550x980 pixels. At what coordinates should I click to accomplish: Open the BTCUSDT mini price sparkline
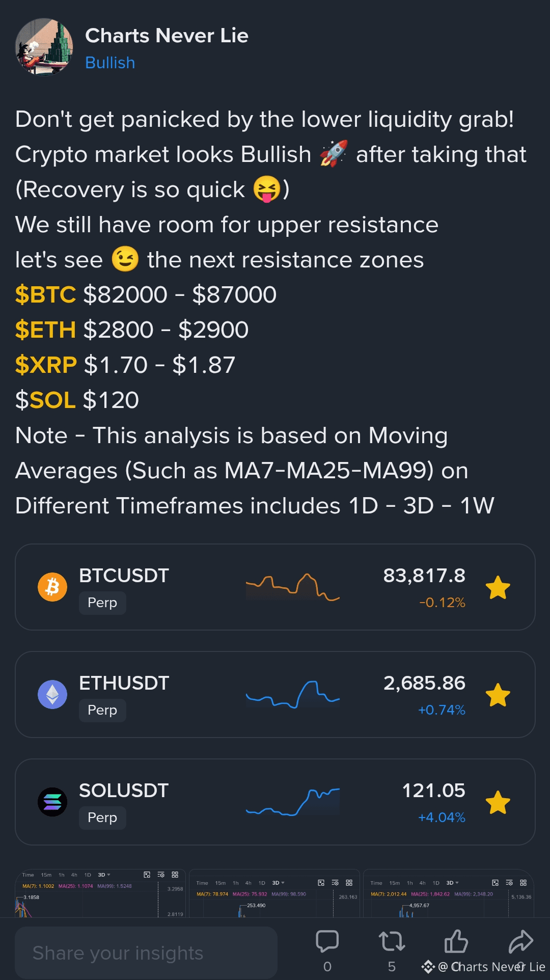click(293, 587)
